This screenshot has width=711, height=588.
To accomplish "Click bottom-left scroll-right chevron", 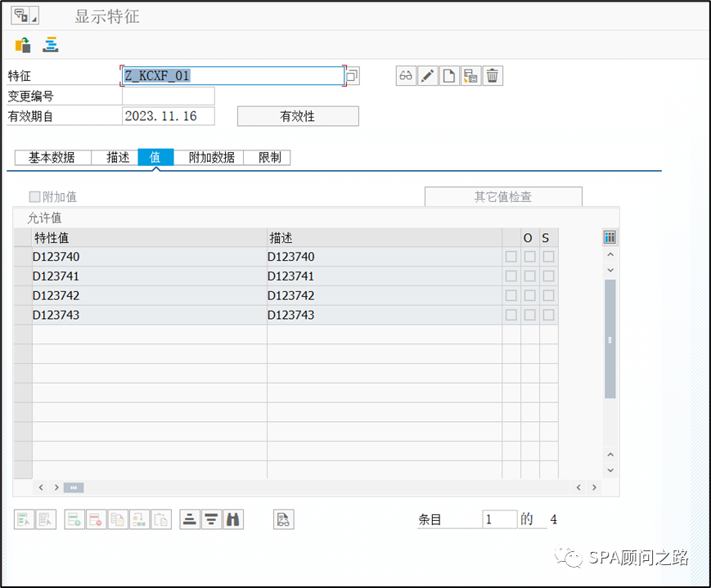I will pos(56,487).
